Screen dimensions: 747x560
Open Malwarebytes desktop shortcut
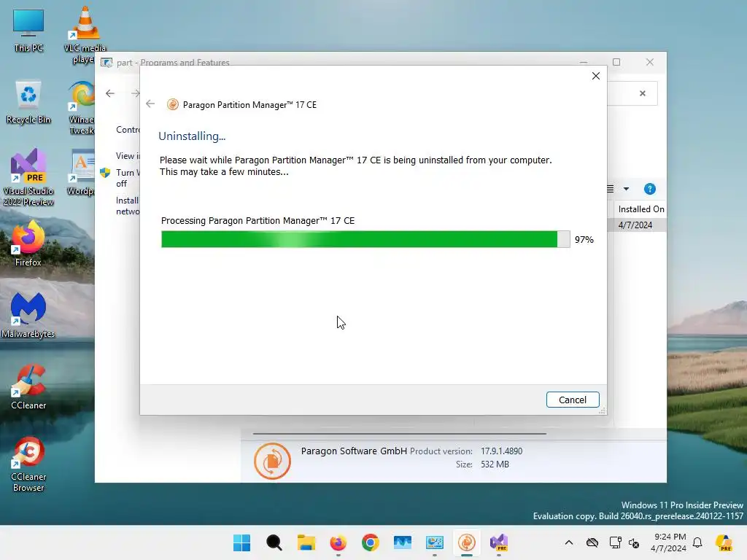coord(28,315)
